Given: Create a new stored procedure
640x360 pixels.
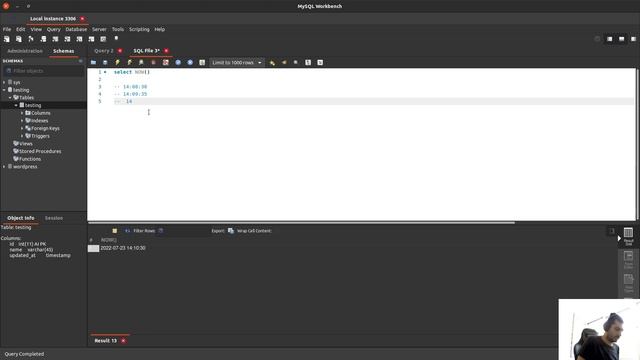Looking at the screenshot, I should pyautogui.click(x=79, y=39).
